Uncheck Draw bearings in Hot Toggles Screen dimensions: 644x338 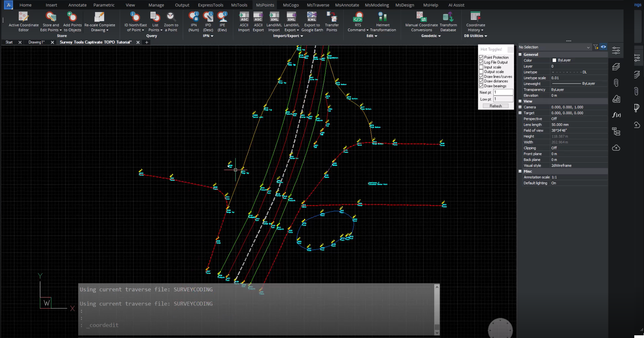point(481,86)
